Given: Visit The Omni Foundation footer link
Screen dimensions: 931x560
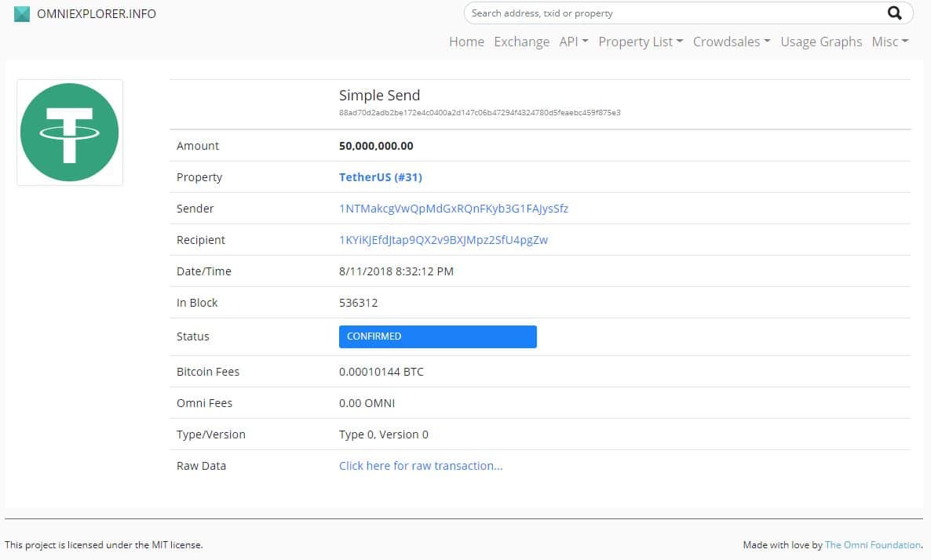Looking at the screenshot, I should pyautogui.click(x=872, y=545).
